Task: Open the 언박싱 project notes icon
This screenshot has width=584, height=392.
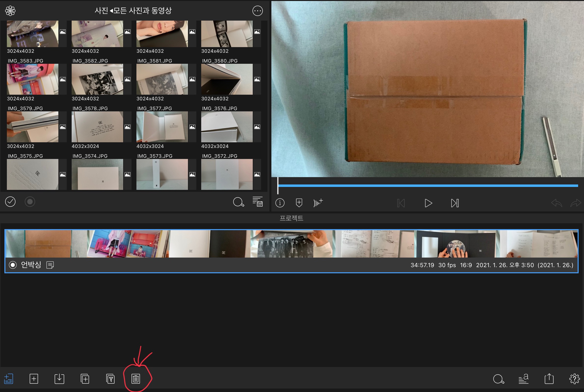Action: pyautogui.click(x=50, y=265)
